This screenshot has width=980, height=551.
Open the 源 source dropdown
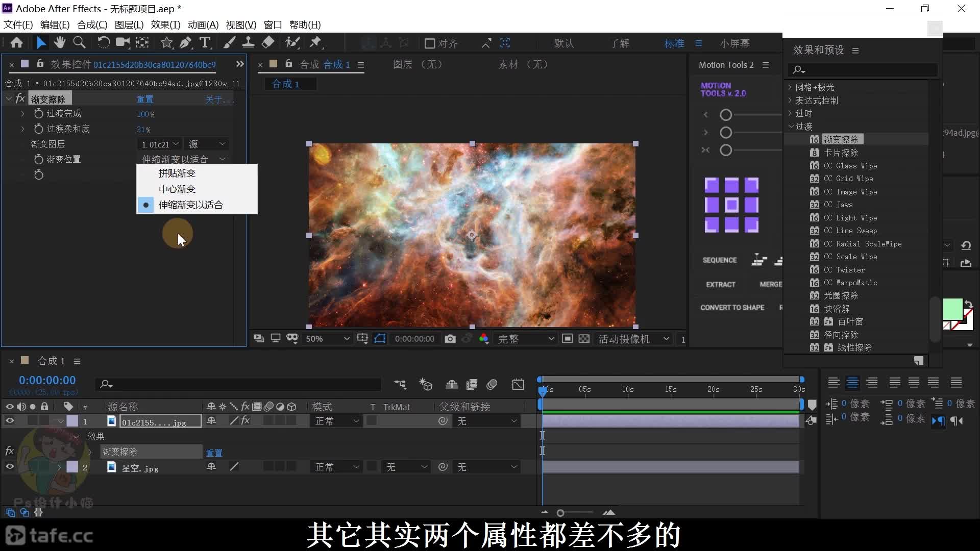click(207, 144)
